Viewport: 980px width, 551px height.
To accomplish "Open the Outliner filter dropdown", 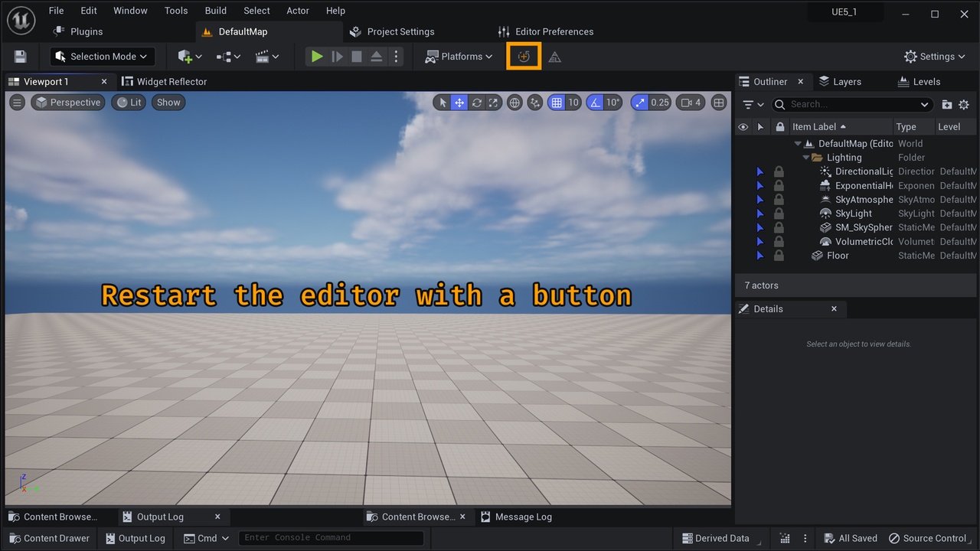I will 753,104.
